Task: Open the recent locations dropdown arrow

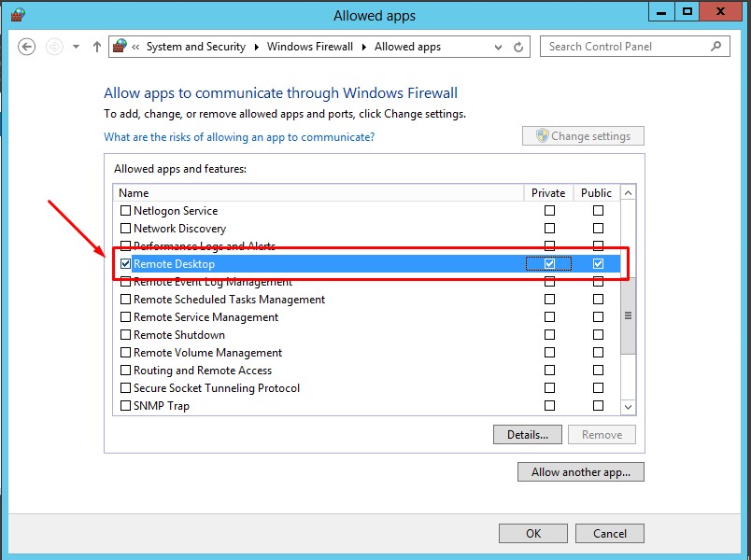Action: coord(76,47)
